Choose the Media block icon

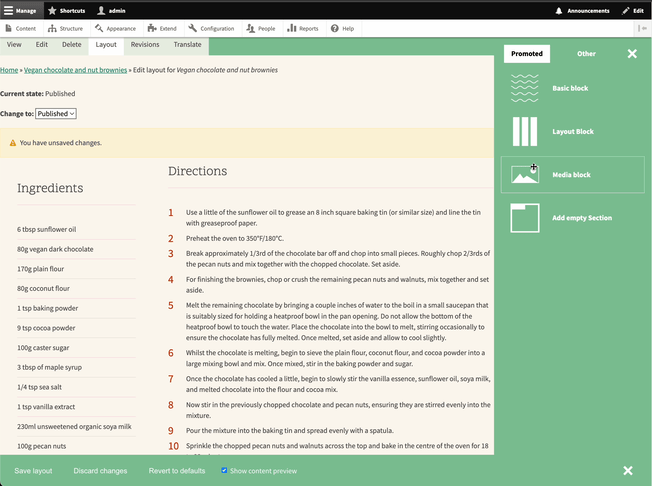pos(525,175)
